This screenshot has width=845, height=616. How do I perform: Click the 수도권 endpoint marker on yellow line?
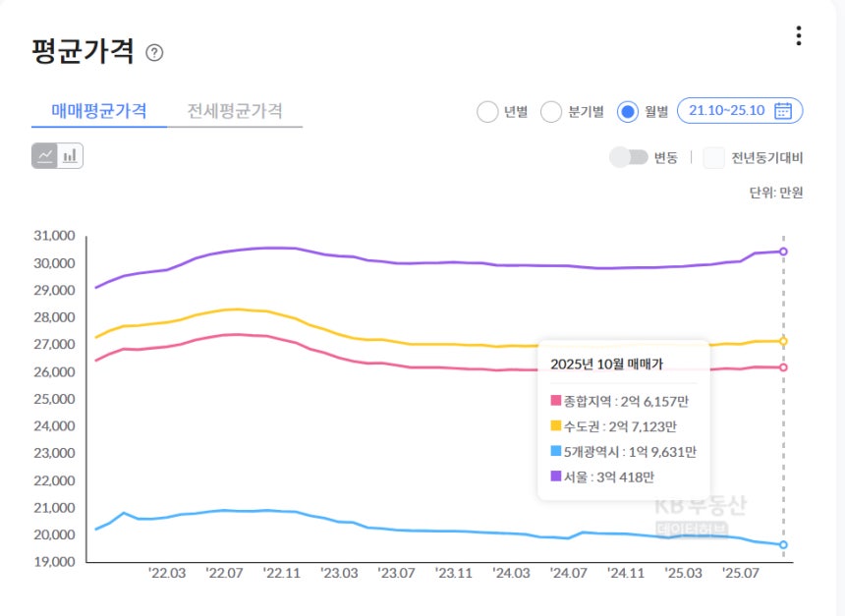click(783, 341)
